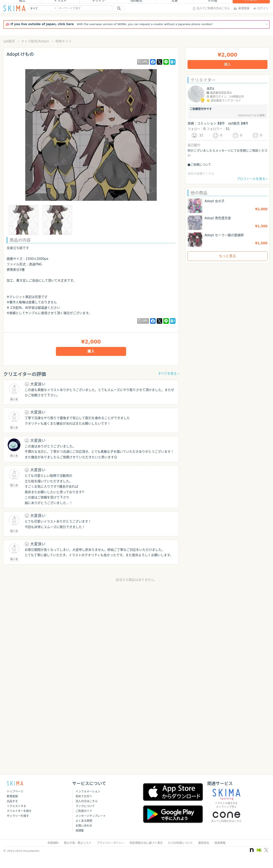Open 利用規約 in the footer
This screenshot has width=273, height=868.
click(53, 843)
